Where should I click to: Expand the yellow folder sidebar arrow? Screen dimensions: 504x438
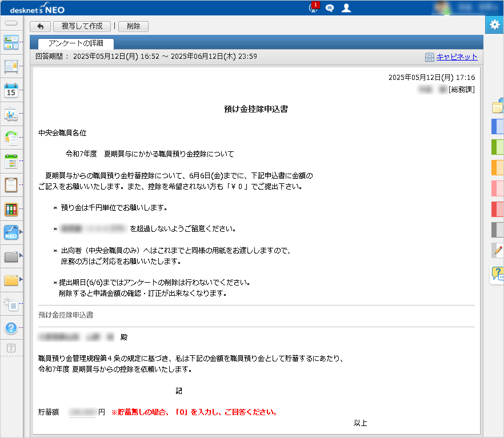[22, 280]
